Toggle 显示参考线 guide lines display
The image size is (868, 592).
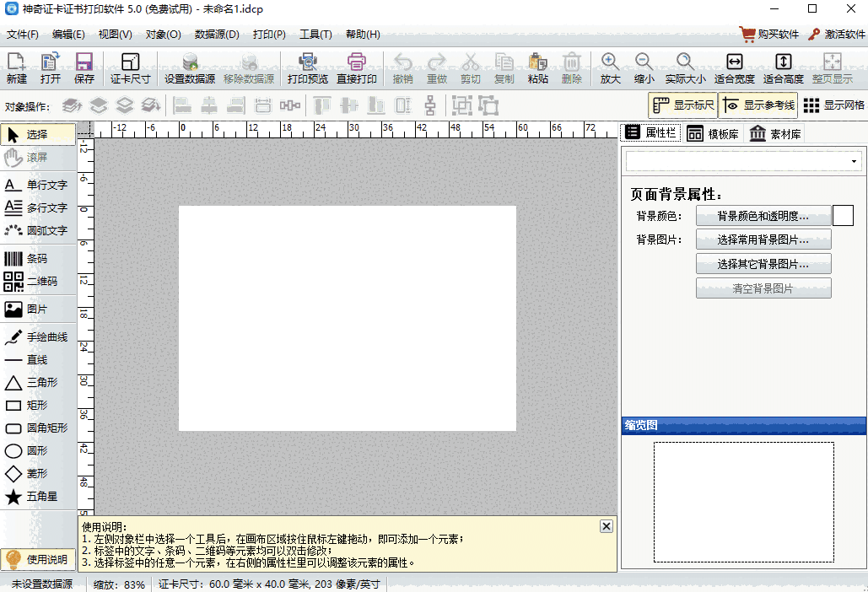click(759, 105)
